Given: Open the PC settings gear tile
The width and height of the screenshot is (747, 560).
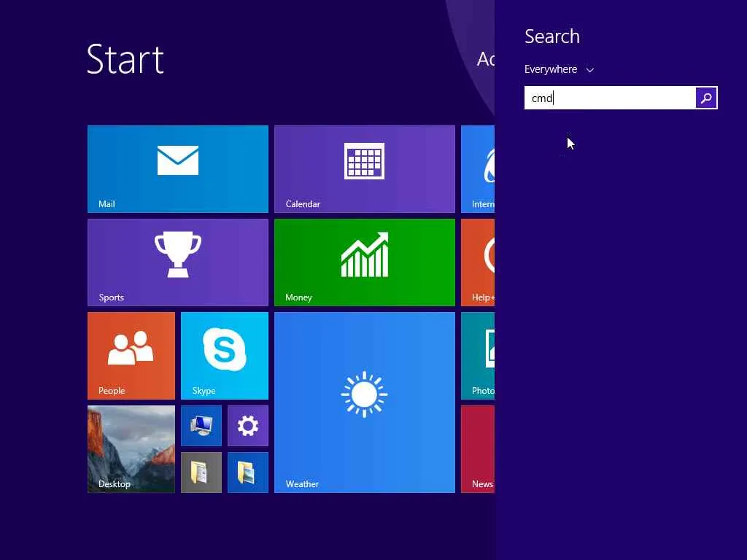Looking at the screenshot, I should tap(248, 426).
